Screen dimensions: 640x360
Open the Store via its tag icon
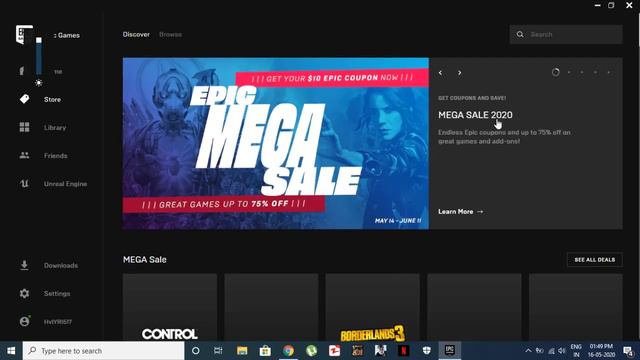click(24, 99)
